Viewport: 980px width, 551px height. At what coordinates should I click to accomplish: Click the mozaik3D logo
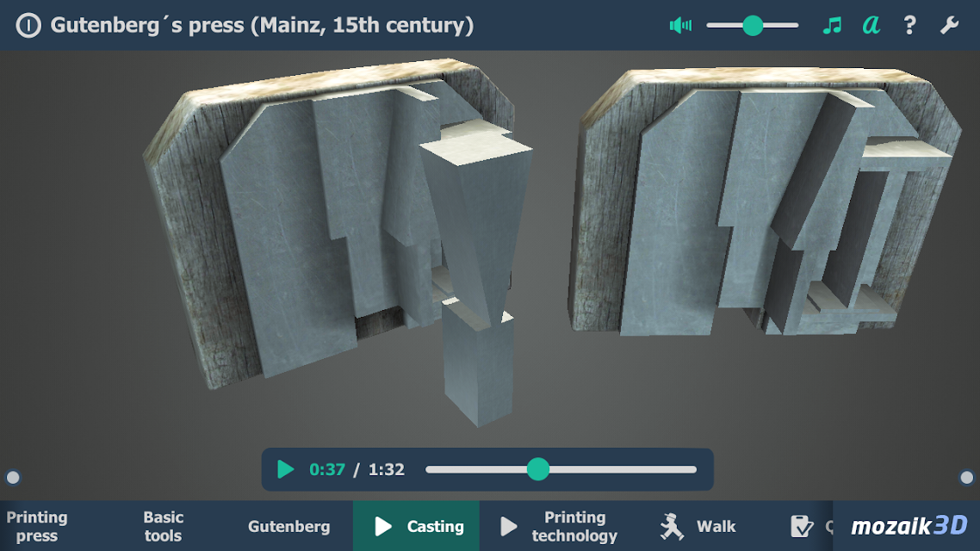(909, 526)
